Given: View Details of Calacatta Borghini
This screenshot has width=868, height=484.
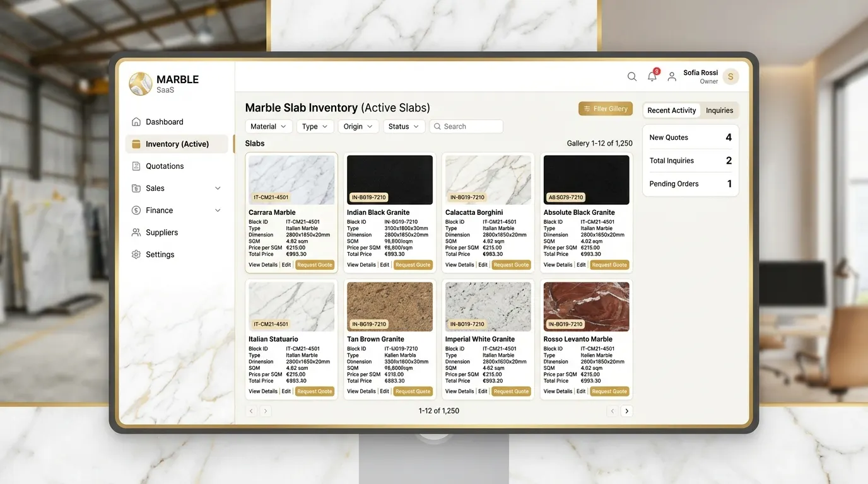Looking at the screenshot, I should (x=460, y=265).
